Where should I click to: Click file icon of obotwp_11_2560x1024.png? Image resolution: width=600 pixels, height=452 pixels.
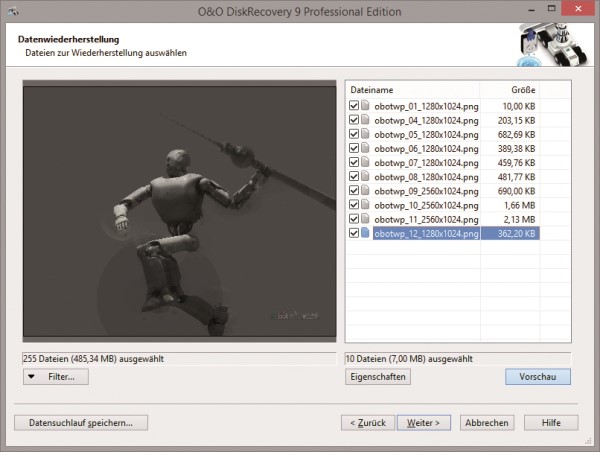[365, 220]
